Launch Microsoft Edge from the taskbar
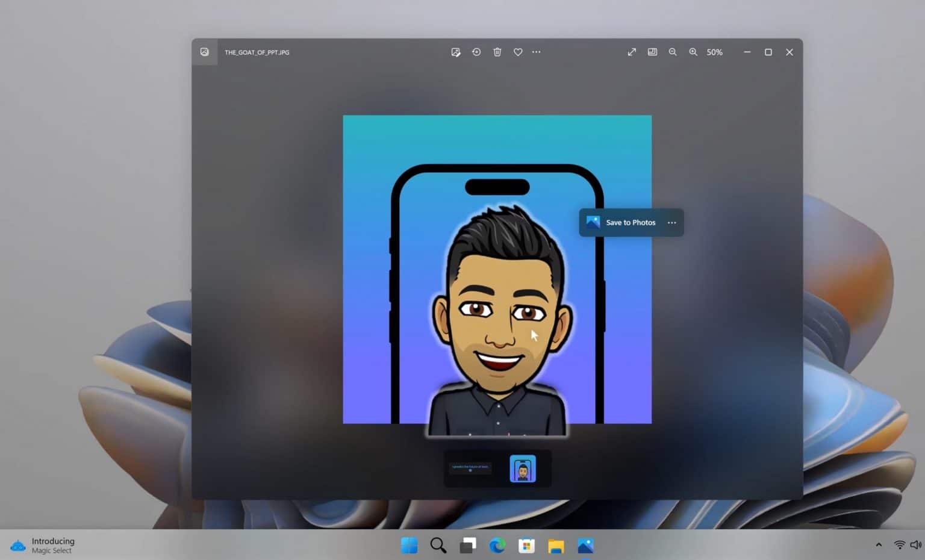The height and width of the screenshot is (560, 925). [497, 546]
